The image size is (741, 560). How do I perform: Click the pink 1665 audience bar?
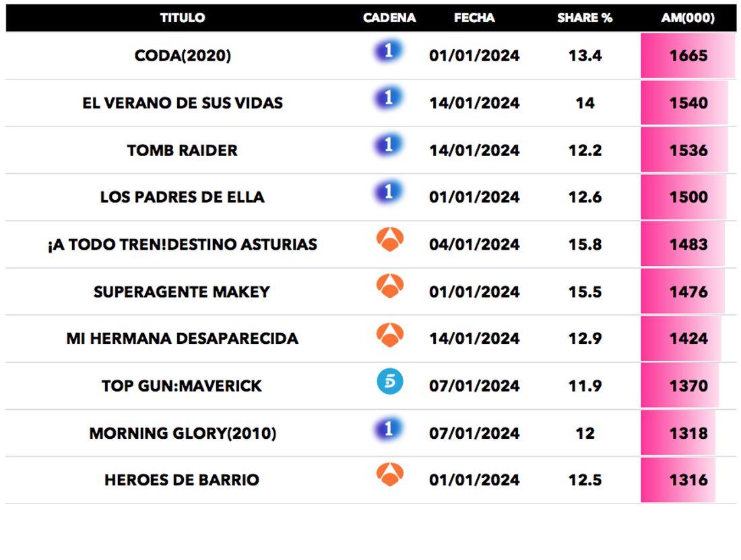click(688, 56)
